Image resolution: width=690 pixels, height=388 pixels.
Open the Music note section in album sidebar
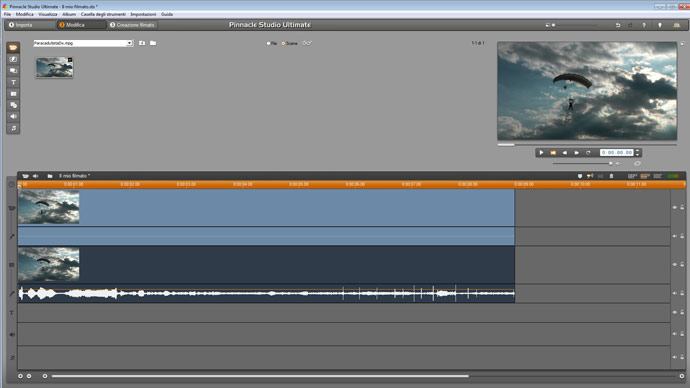pyautogui.click(x=13, y=128)
